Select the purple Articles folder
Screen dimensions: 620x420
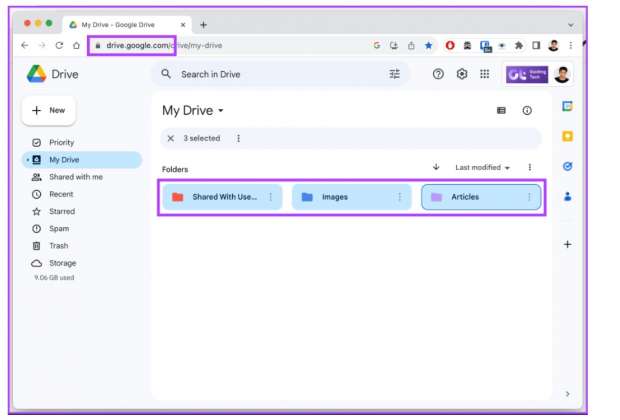[472, 197]
